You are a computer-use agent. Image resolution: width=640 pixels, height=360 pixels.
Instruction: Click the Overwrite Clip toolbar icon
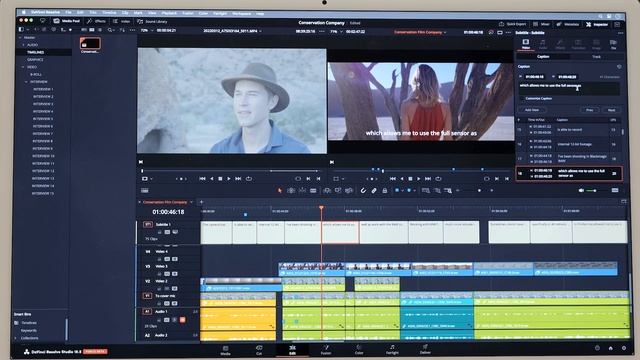338,191
